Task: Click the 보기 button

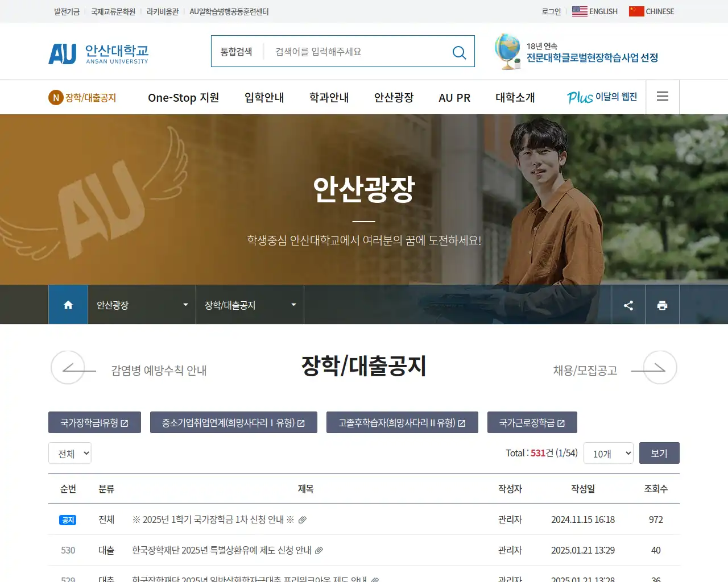Action: (659, 453)
